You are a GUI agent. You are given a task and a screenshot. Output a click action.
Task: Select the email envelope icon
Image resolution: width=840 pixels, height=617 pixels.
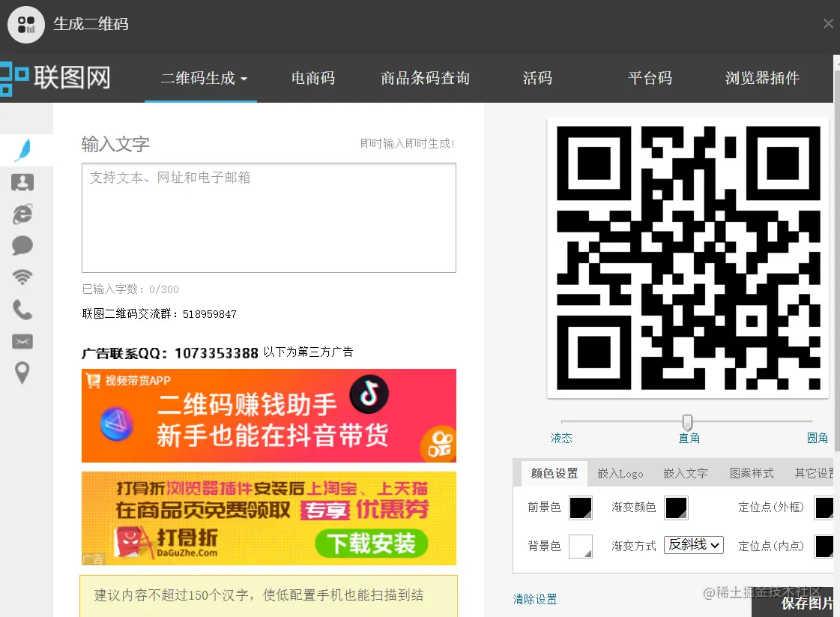pos(22,341)
